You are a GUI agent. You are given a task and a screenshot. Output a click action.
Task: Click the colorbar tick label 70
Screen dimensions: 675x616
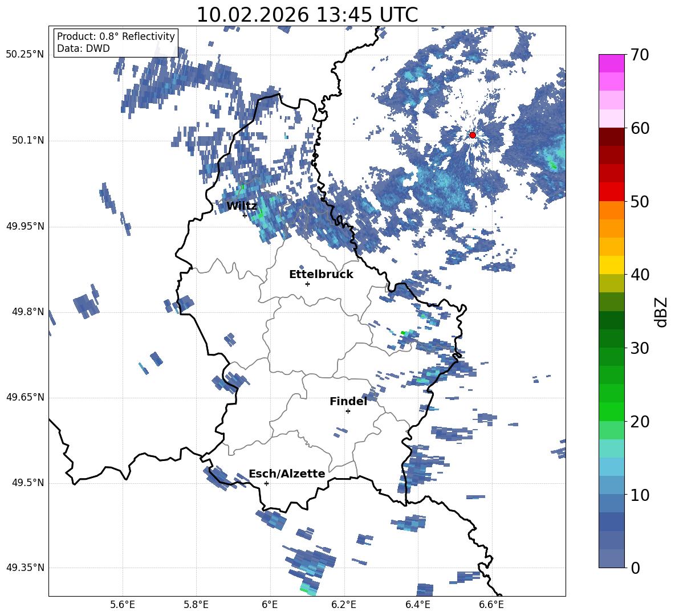639,55
